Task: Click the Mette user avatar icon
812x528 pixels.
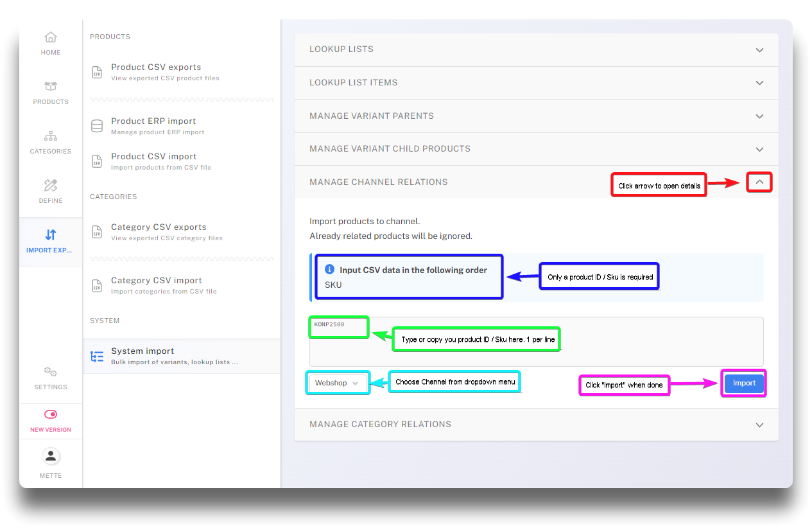Action: click(51, 457)
